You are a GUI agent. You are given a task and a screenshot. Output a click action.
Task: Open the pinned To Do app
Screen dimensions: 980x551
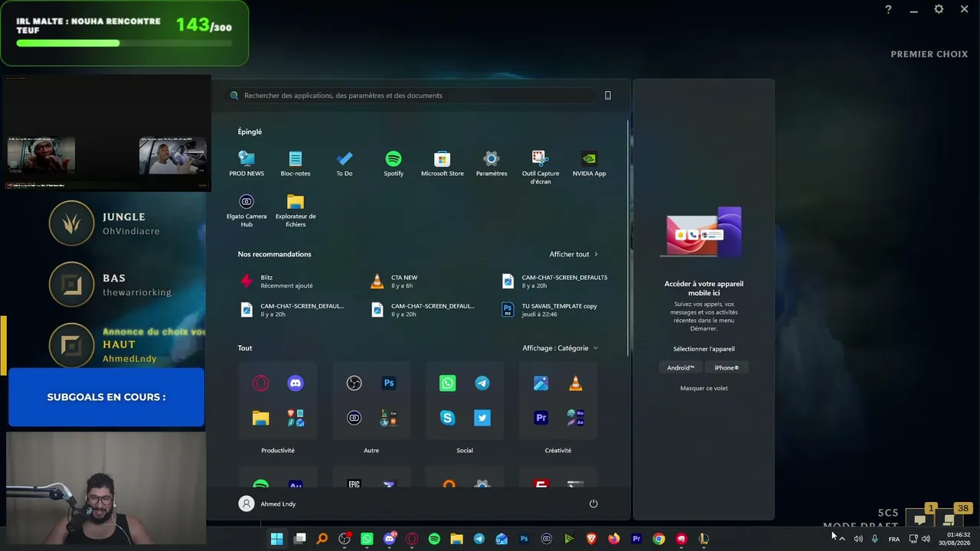pyautogui.click(x=345, y=164)
